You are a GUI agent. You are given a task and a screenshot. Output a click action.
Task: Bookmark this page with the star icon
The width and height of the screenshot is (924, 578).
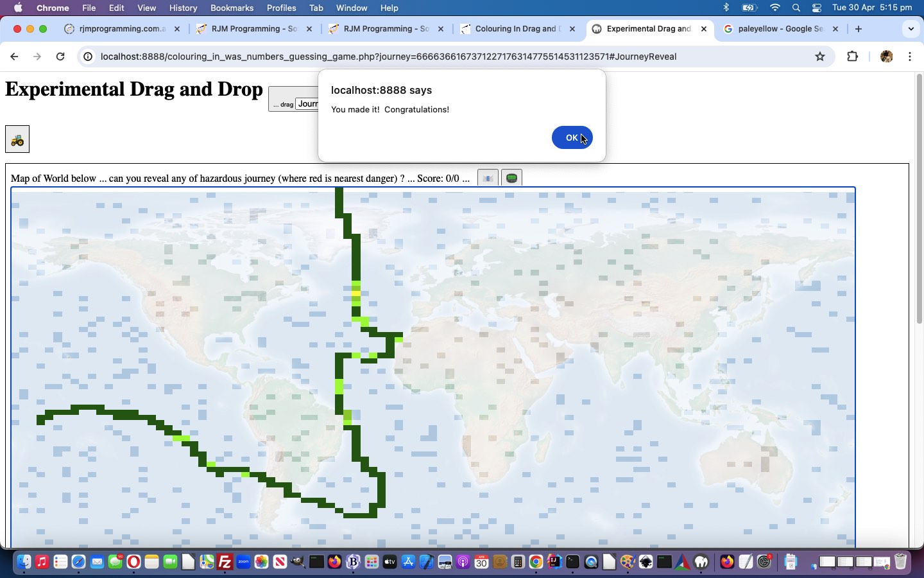[819, 57]
